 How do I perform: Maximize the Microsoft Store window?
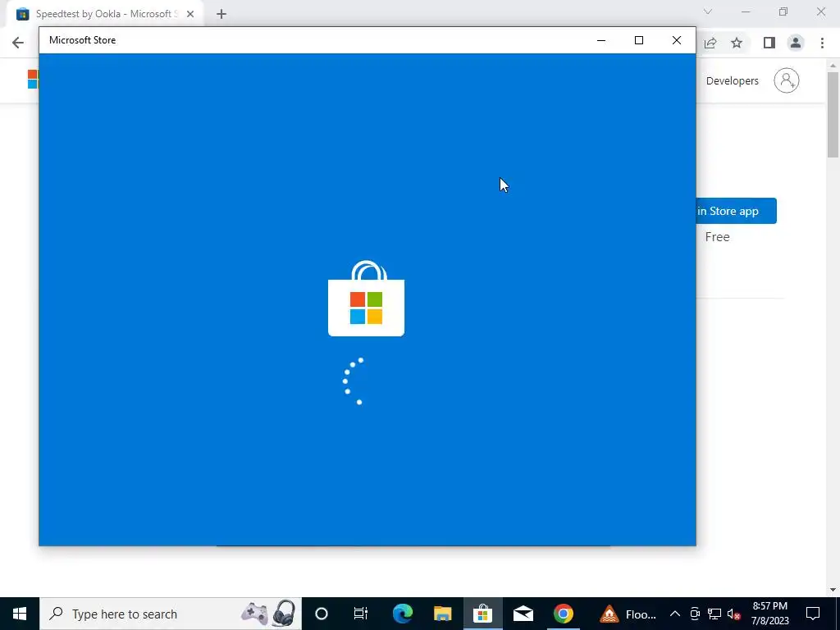(638, 40)
